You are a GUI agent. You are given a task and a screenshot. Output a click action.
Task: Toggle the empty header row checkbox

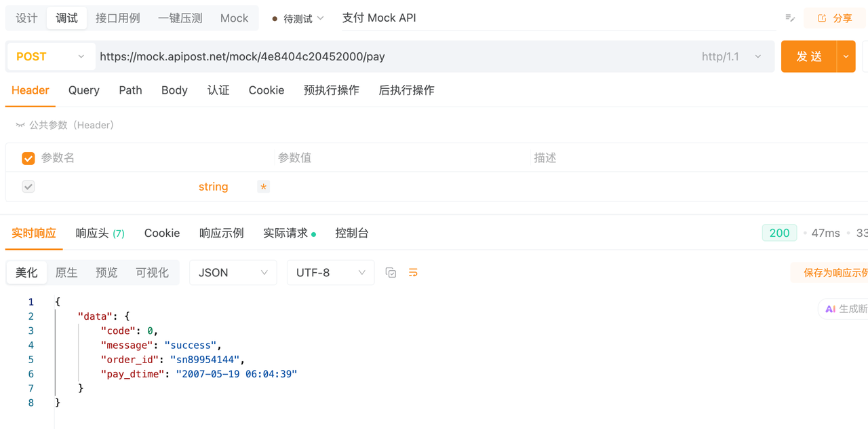point(28,187)
